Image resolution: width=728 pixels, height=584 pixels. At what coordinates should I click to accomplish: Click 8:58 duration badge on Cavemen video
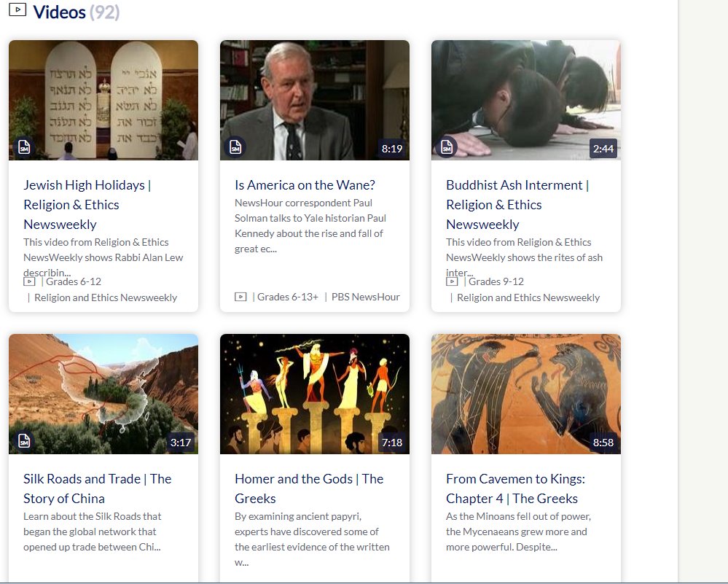tap(603, 443)
